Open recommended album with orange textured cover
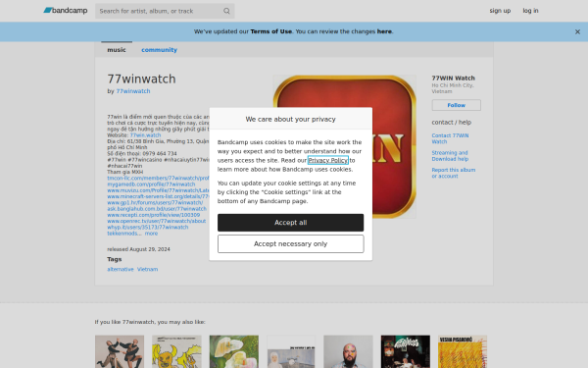Screen dimensions: 588x368 (463, 351)
